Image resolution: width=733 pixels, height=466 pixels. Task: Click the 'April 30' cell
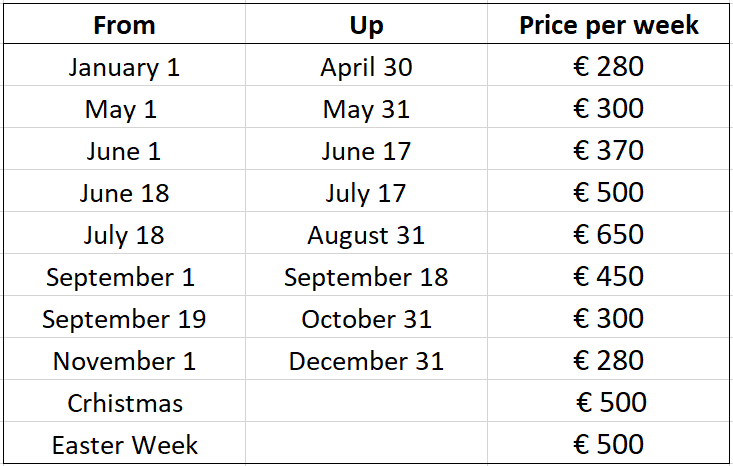coord(366,65)
